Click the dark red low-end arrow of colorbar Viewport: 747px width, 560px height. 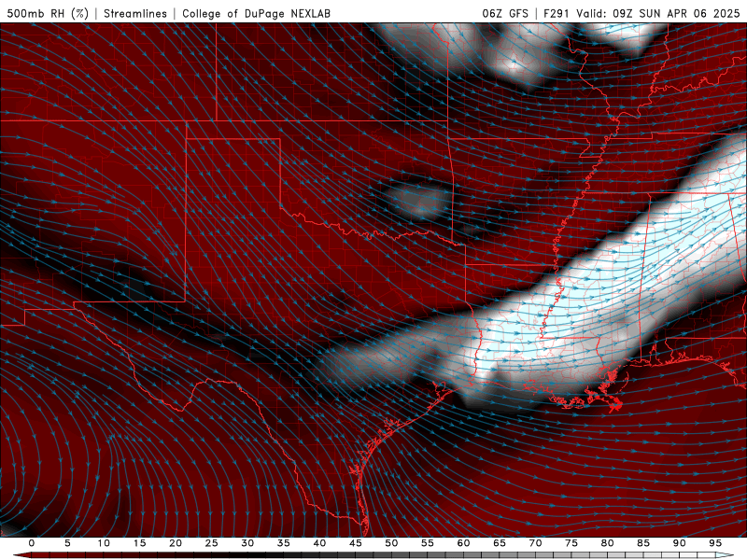pyautogui.click(x=21, y=555)
